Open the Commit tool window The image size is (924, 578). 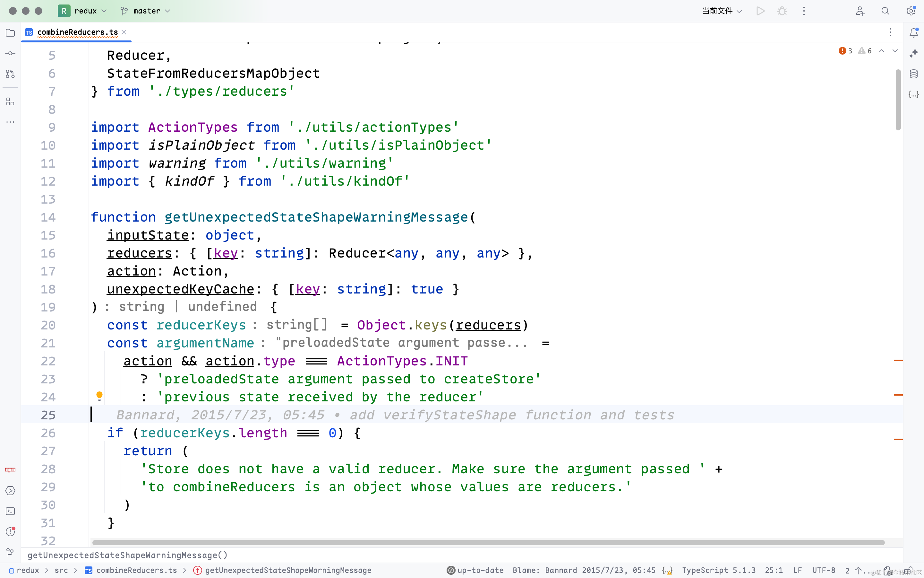coord(10,54)
